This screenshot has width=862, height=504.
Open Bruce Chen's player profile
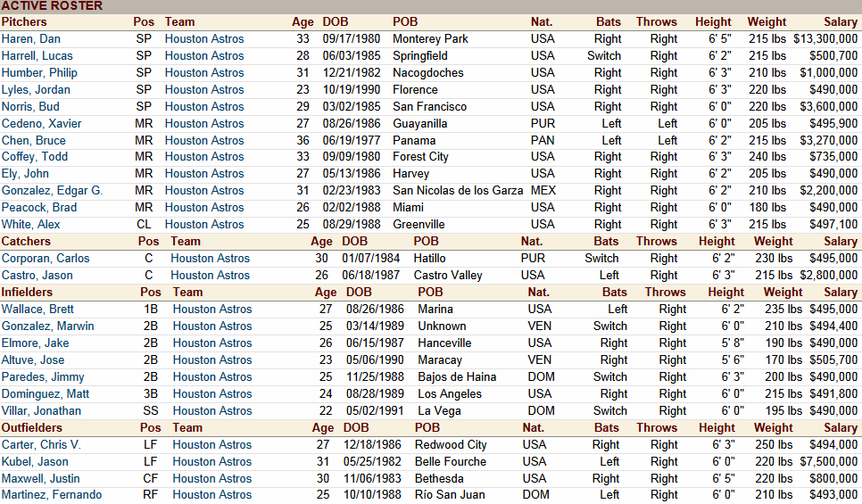click(x=33, y=140)
